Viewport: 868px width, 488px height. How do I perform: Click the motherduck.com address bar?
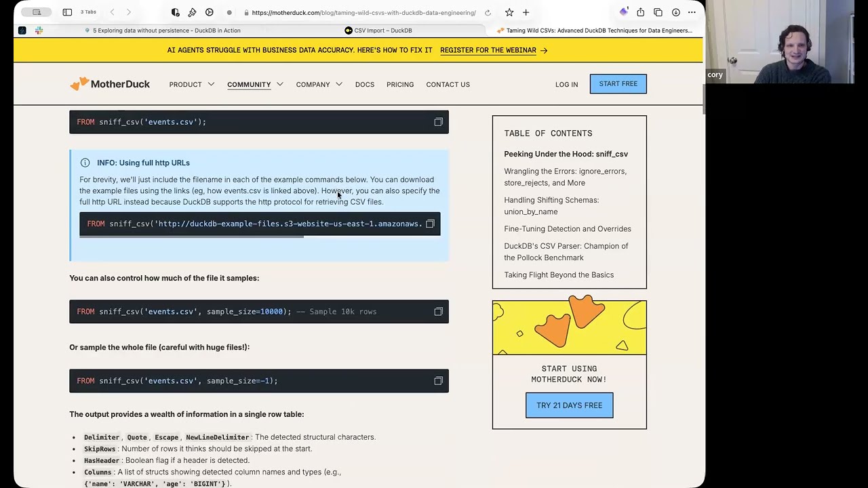tap(363, 12)
